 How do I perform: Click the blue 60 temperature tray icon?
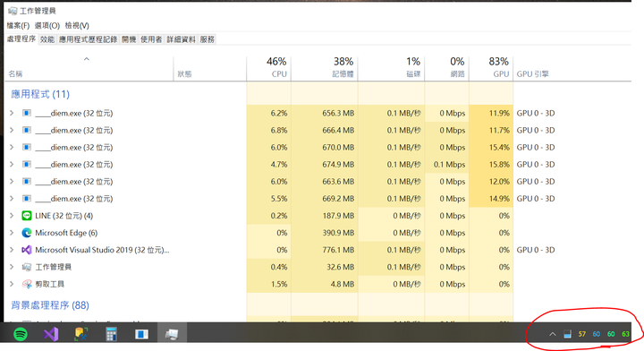tap(597, 334)
